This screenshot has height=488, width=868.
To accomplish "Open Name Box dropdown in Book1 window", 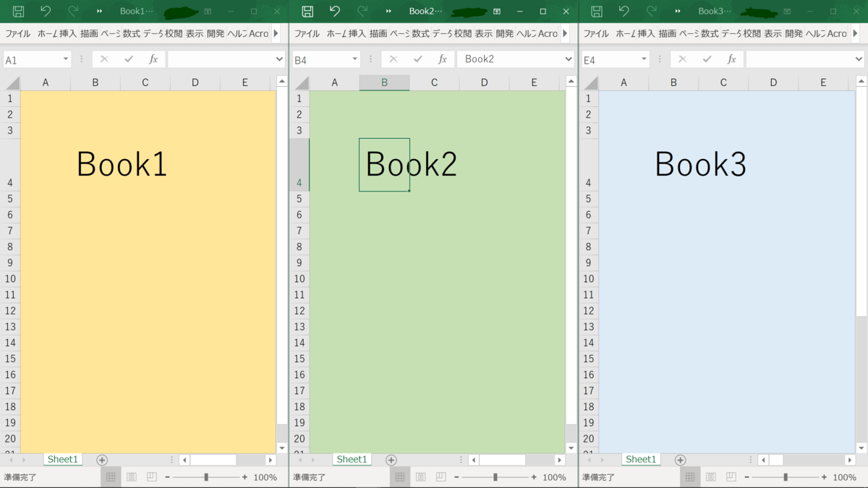I will [66, 59].
